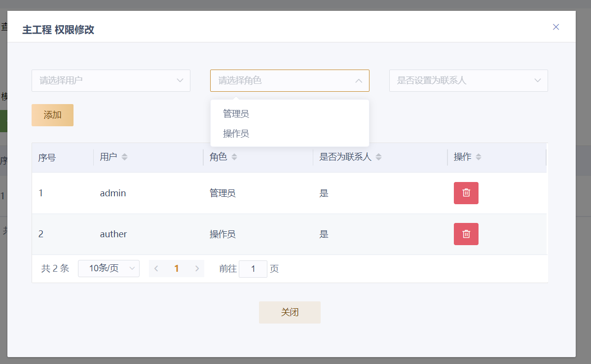
Task: Open the 请选择用户 dropdown
Action: pyautogui.click(x=111, y=80)
